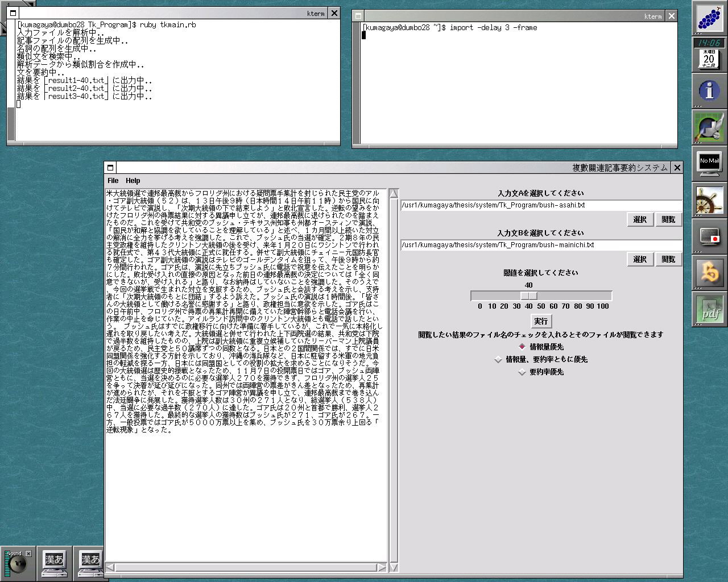728x582 pixels.
Task: Check the No Mail monitor dock icon
Action: click(709, 163)
